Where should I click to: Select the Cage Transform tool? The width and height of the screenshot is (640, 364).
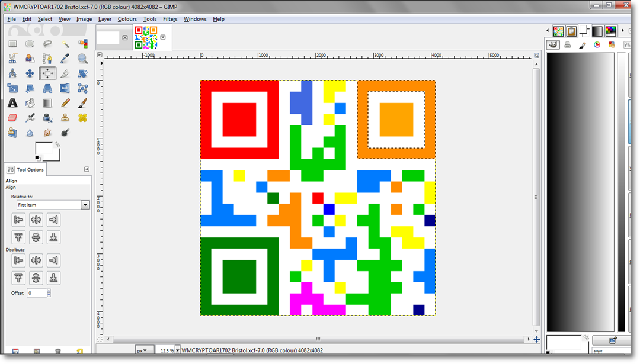pos(82,88)
